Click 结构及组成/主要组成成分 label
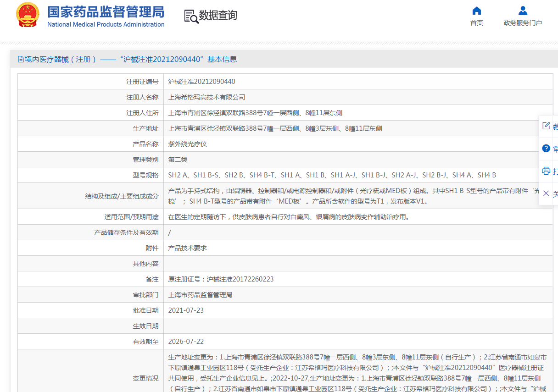558x392 pixels. [x=122, y=196]
